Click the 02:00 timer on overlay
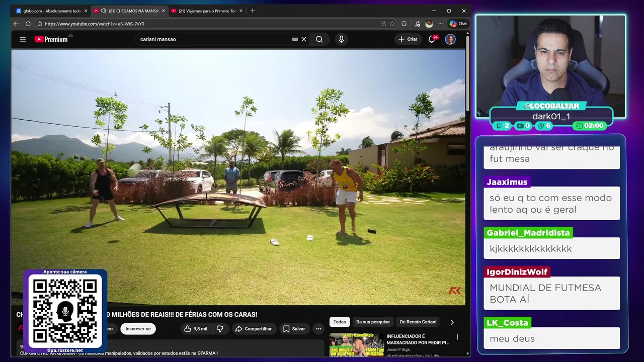Screen dimensions: 644x362 (x=590, y=126)
